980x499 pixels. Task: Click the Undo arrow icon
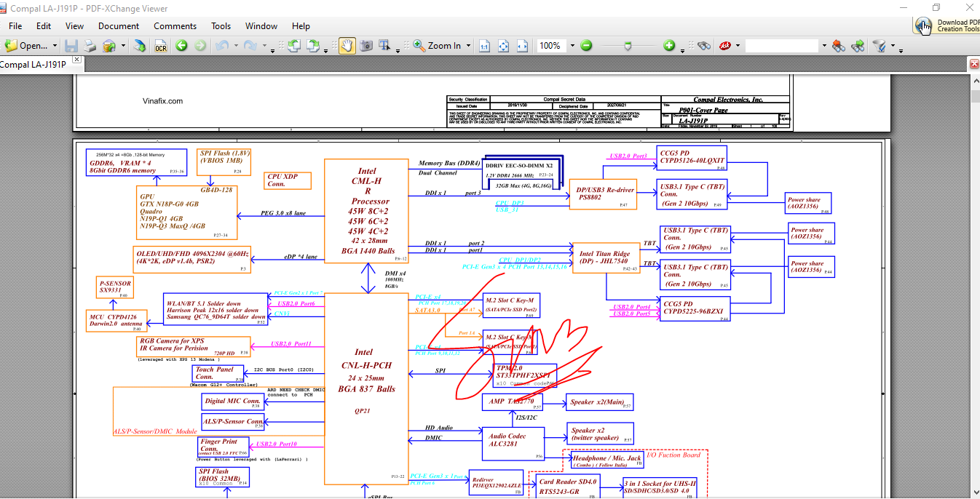click(x=221, y=46)
